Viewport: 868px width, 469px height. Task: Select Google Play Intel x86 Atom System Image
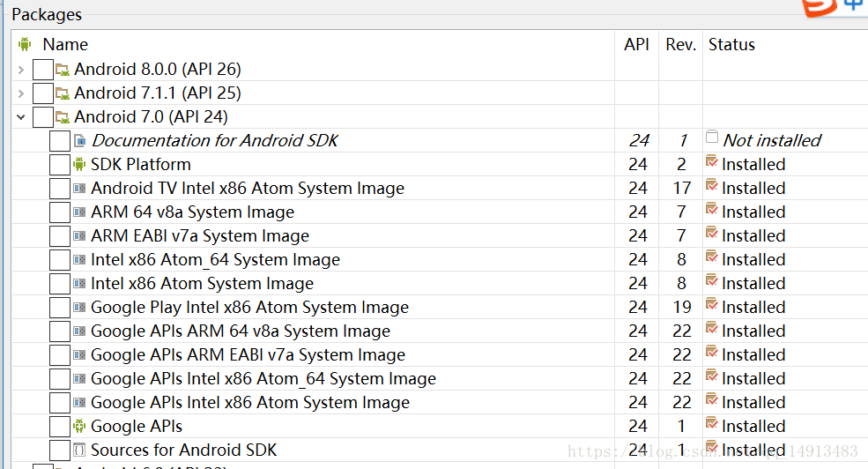[x=249, y=308]
